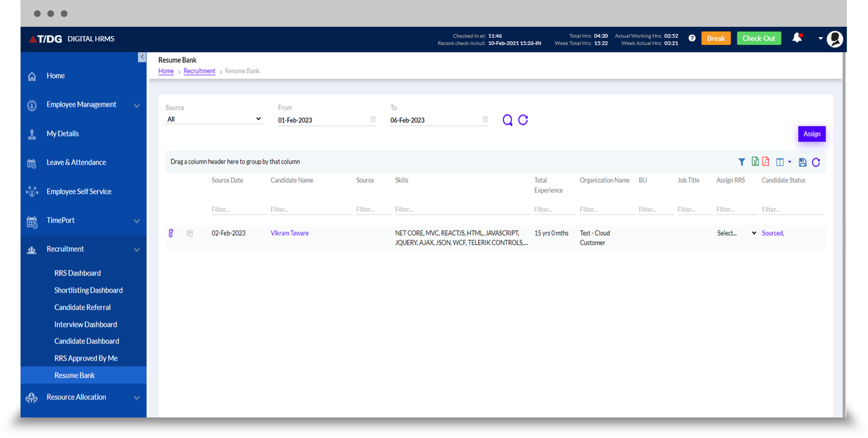Click the Recruitment sidebar icon
Image resolution: width=868 pixels, height=438 pixels.
coord(32,250)
